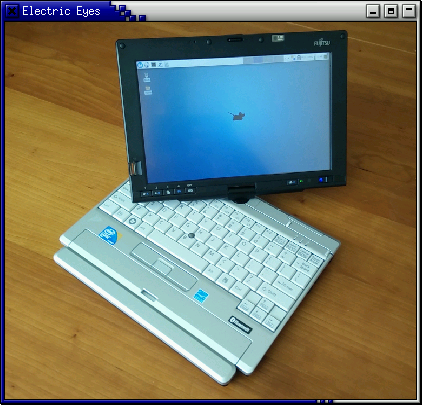The height and width of the screenshot is (405, 422).
Task: Click the second desktop icon on the laptop screen
Action: 148,90
